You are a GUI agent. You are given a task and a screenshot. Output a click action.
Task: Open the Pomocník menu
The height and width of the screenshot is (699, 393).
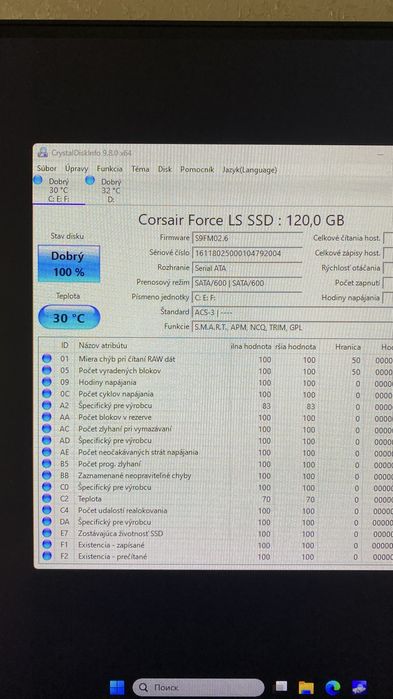pos(197,169)
